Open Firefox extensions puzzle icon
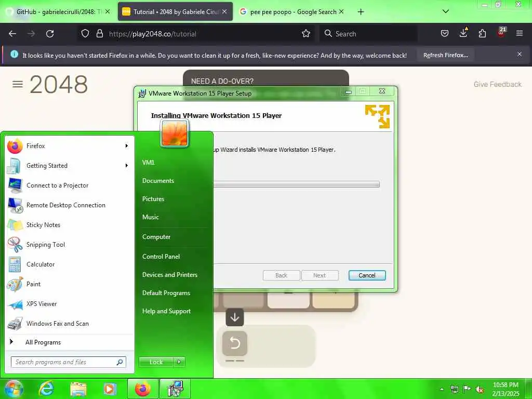This screenshot has height=399, width=532. [482, 34]
